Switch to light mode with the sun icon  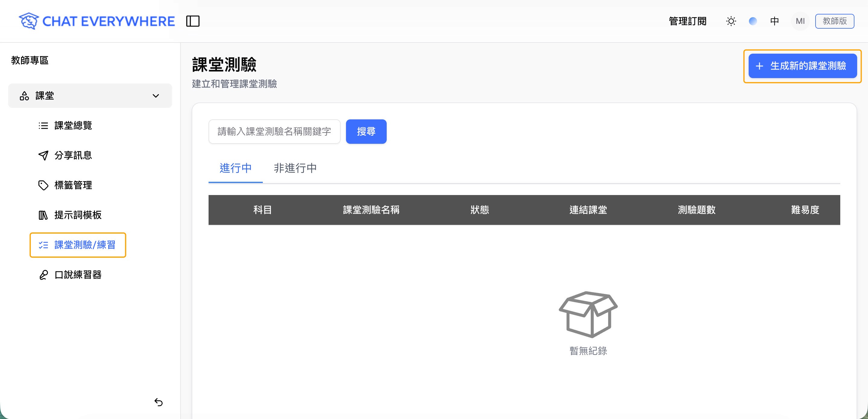(731, 21)
